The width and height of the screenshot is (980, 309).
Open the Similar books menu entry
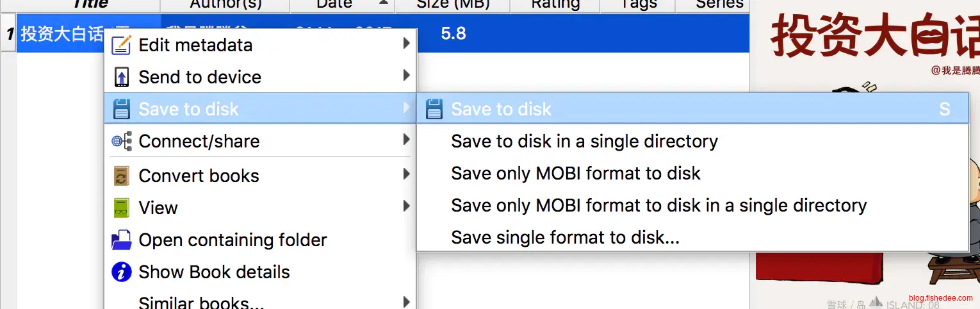[201, 302]
